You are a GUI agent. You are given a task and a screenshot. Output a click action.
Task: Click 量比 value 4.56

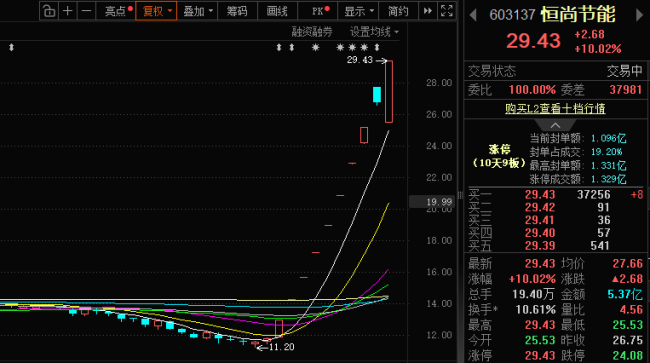coord(631,310)
